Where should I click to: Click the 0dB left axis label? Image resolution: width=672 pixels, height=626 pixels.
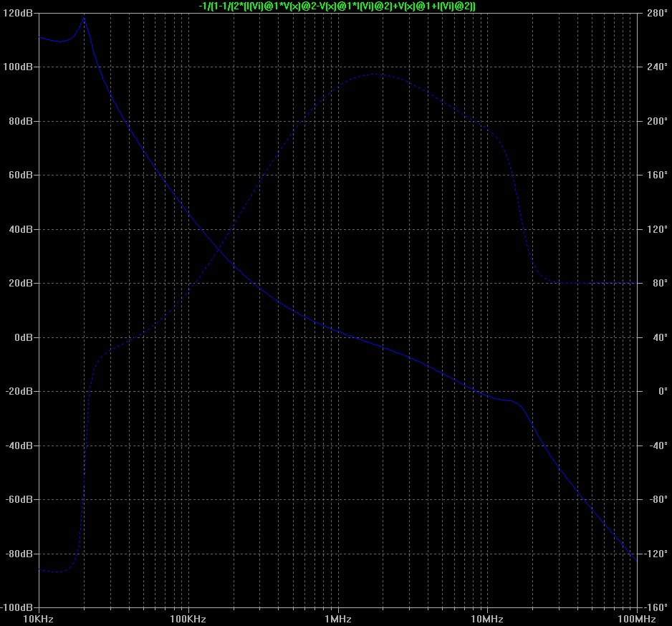click(24, 337)
